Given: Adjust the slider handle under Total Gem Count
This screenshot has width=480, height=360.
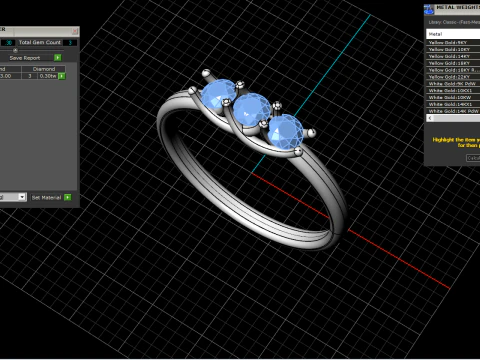Looking at the screenshot, I should (15, 50).
